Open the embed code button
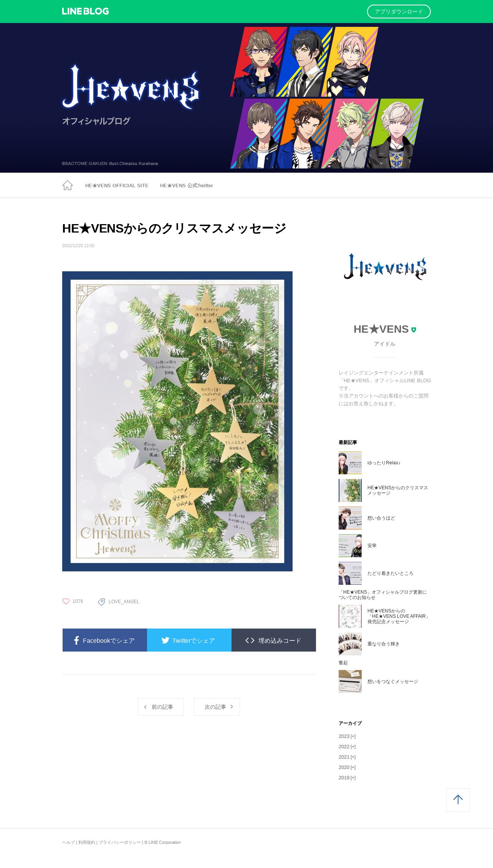This screenshot has width=493, height=868. coord(274,640)
